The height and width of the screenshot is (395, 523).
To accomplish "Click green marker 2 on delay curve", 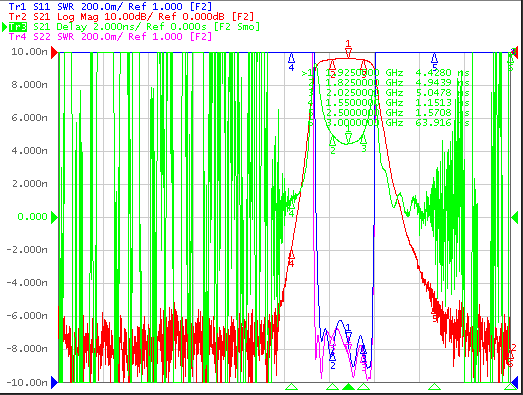I will coord(333,145).
